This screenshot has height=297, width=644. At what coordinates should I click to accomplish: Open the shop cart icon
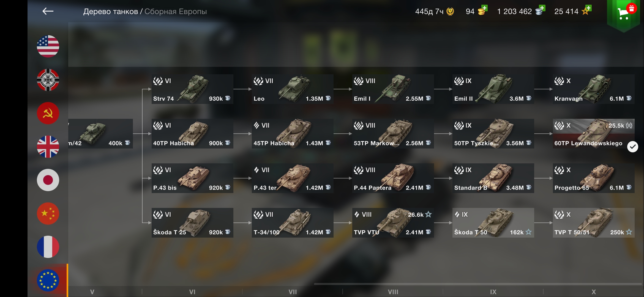click(x=624, y=13)
